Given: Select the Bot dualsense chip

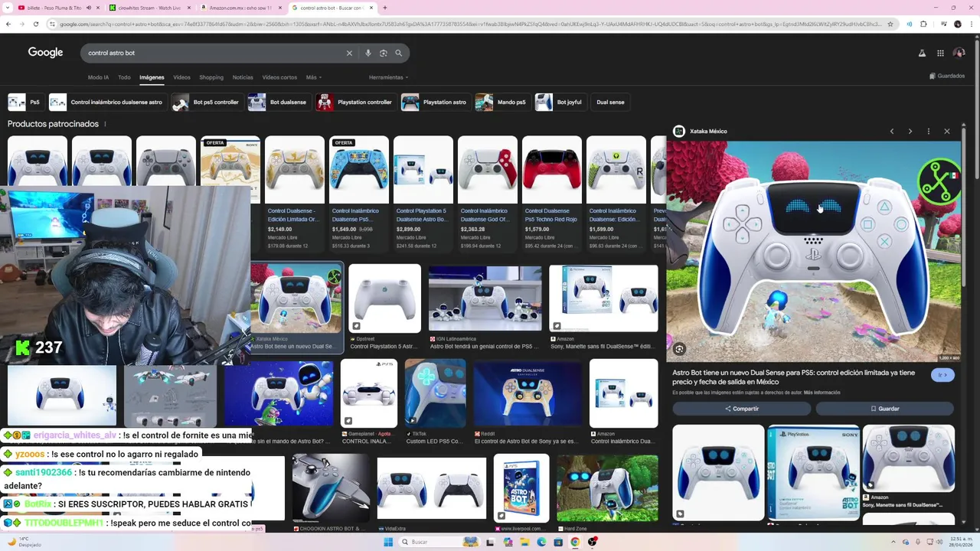Looking at the screenshot, I should [x=279, y=102].
